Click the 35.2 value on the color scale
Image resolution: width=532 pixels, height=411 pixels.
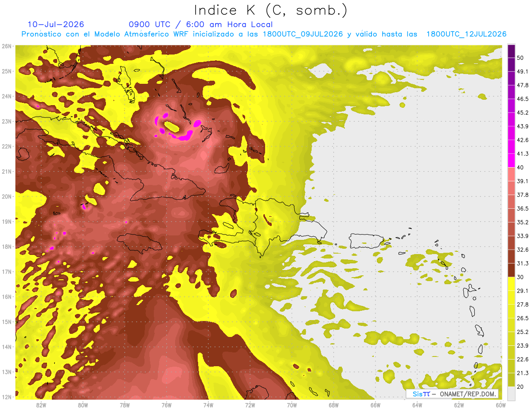[523, 222]
